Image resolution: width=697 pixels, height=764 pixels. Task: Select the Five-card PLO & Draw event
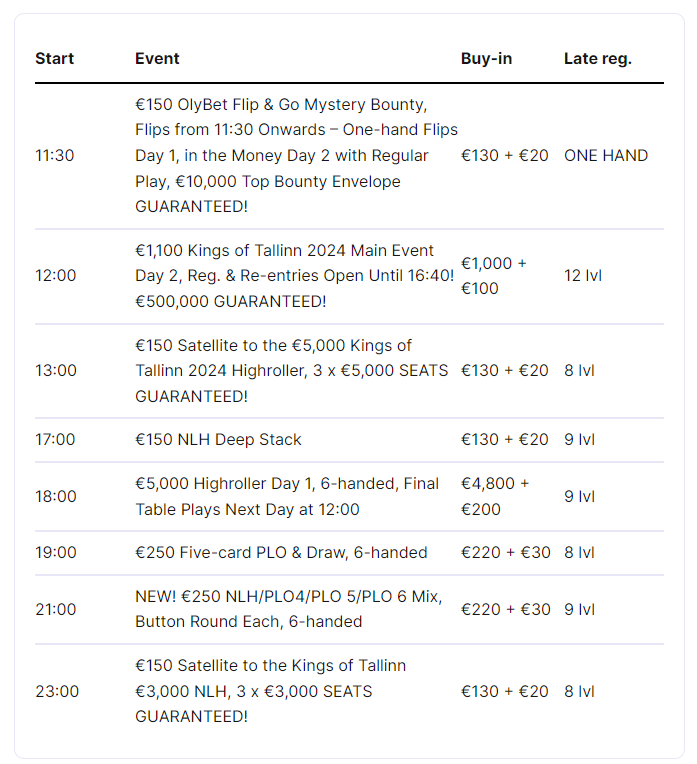click(281, 552)
